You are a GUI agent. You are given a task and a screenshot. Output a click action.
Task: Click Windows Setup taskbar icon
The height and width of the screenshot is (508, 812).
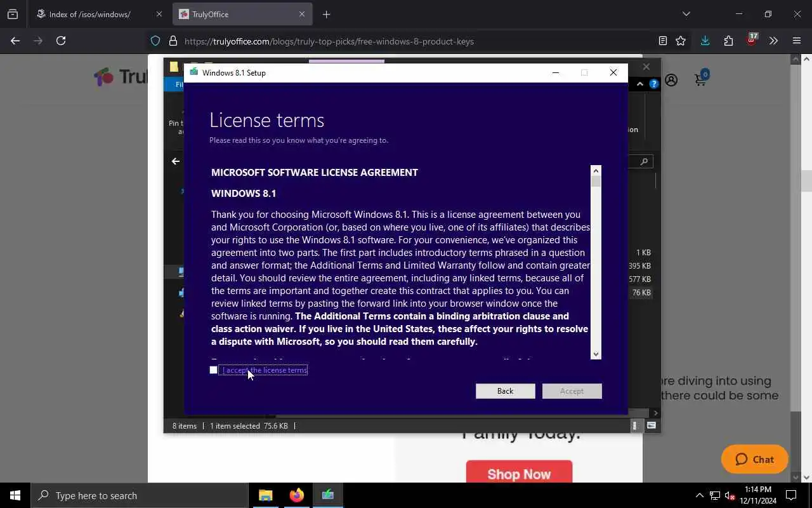click(x=327, y=495)
